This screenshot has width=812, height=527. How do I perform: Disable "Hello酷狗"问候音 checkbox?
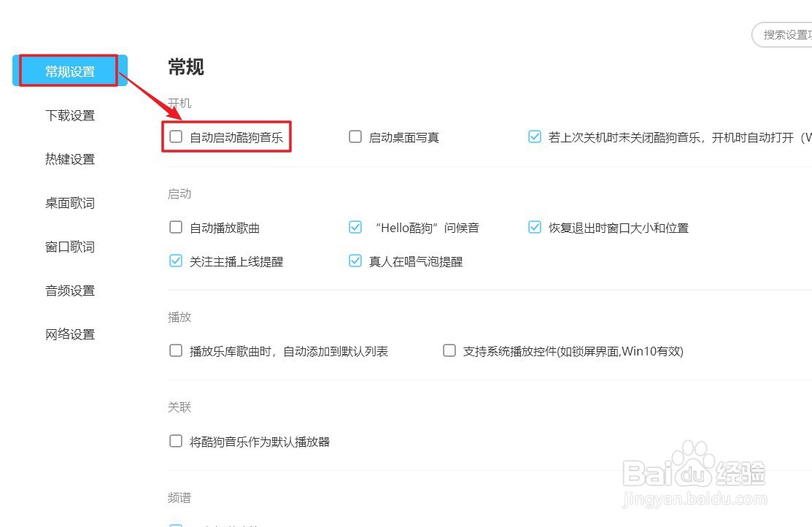[355, 228]
